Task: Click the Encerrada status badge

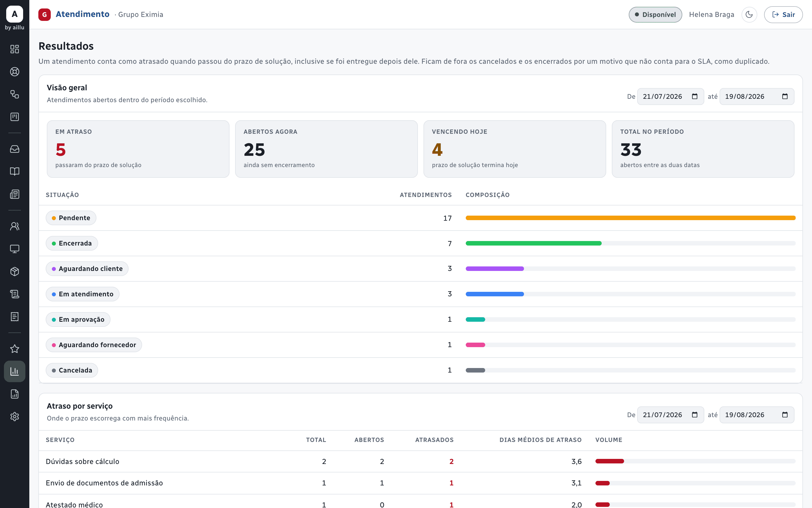Action: 72,243
